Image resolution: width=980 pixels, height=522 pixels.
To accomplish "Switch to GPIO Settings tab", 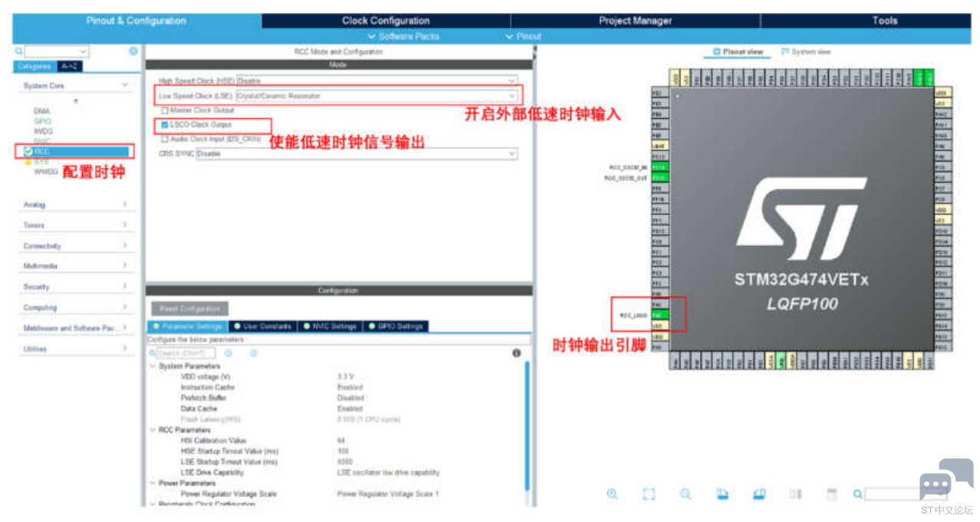I will 395,326.
